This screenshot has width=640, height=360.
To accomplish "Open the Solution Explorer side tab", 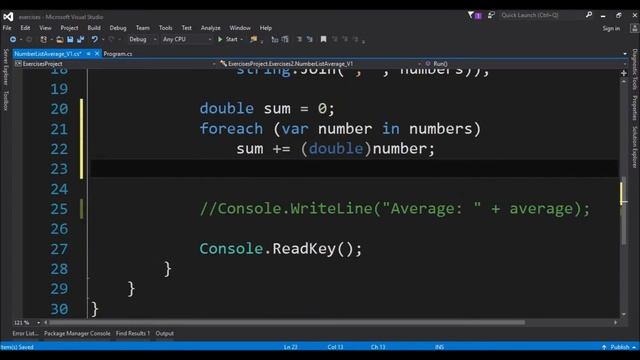I will point(635,147).
